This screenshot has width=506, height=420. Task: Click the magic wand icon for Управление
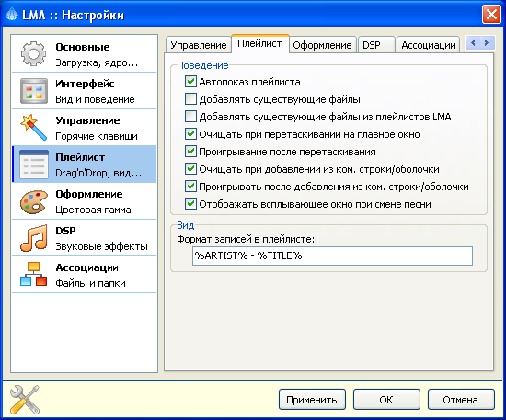coord(33,128)
